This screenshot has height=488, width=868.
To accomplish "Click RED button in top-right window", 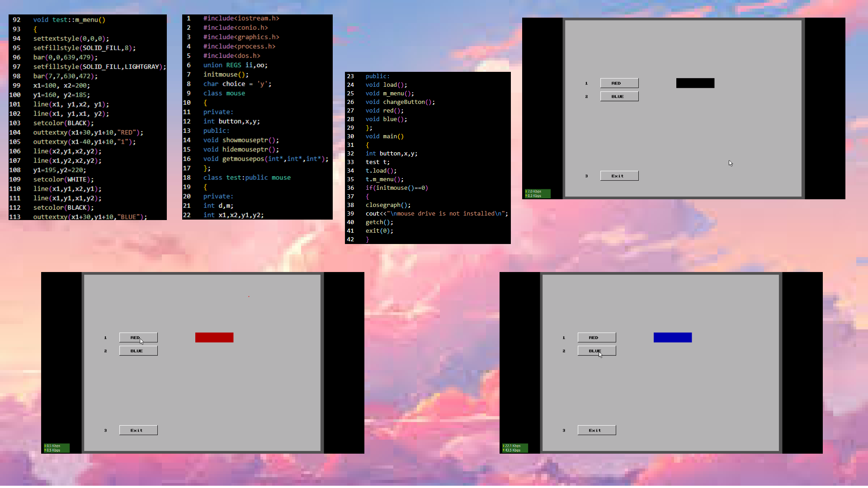I will pyautogui.click(x=619, y=83).
